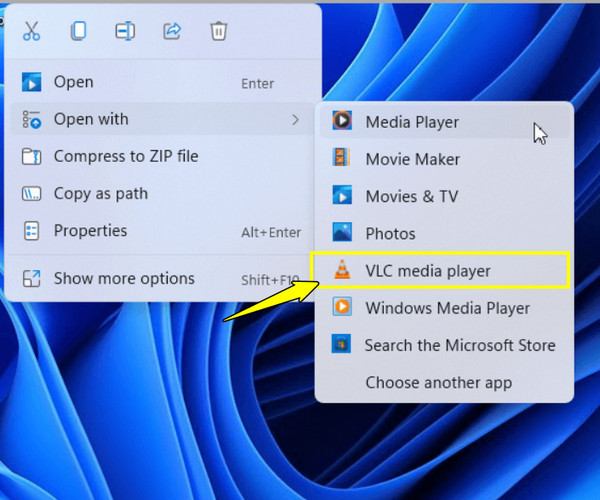Click the Rename icon in top row
This screenshot has height=500, width=600.
click(x=125, y=31)
